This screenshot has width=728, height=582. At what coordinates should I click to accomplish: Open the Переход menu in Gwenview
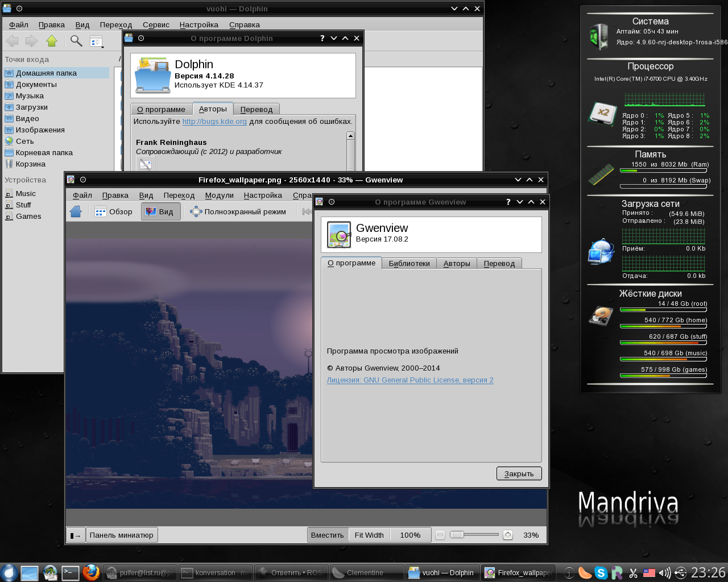click(179, 195)
